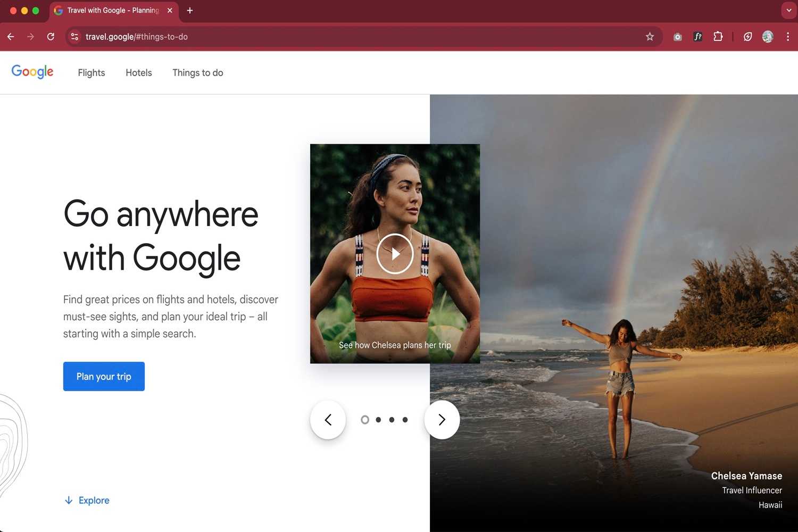
Task: Expand the tab search dropdown arrow
Action: [x=788, y=10]
